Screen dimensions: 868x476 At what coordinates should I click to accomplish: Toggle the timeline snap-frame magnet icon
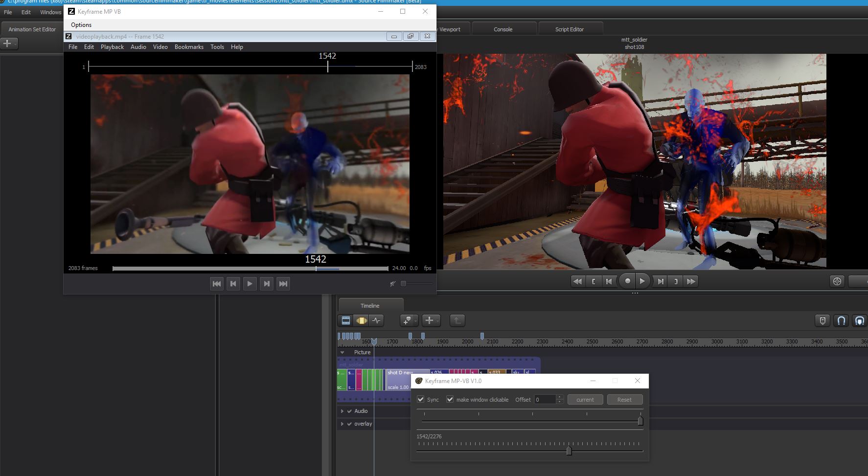860,320
